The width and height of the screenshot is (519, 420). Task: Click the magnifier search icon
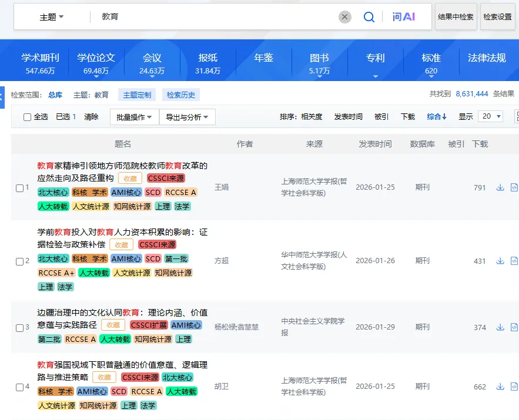[x=369, y=17]
